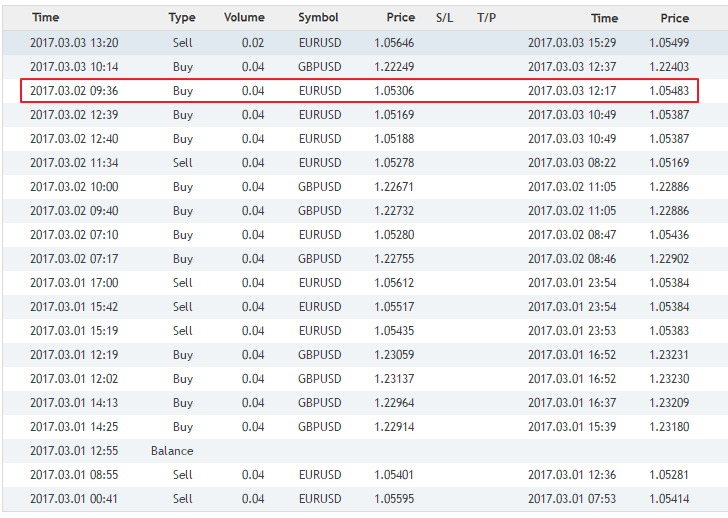This screenshot has height=518, width=728.
Task: Select open time 2017.03.01 17:00
Action: pyautogui.click(x=74, y=283)
